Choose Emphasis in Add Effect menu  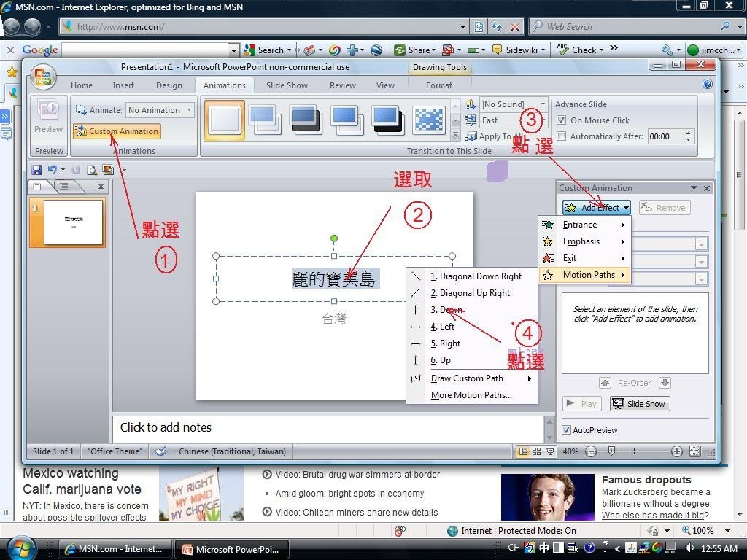point(584,241)
